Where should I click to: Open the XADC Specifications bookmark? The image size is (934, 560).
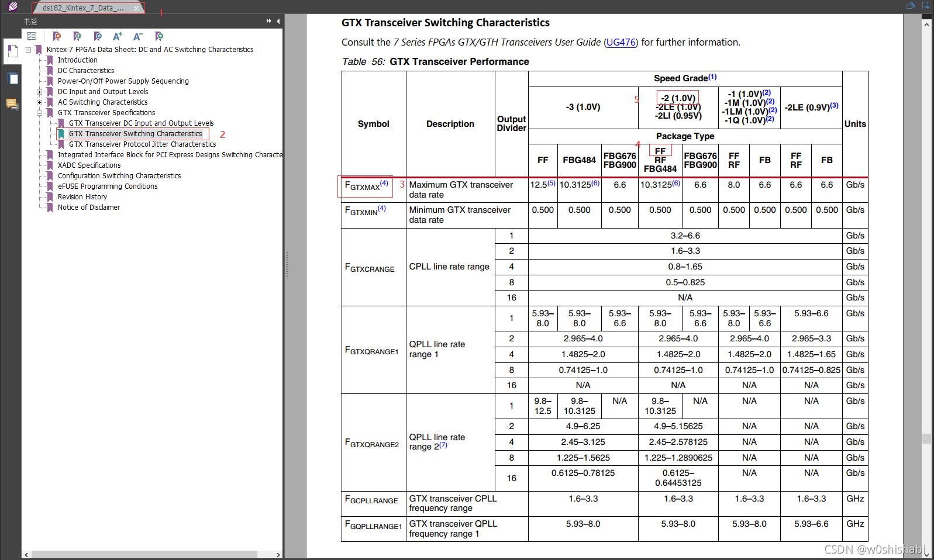pyautogui.click(x=89, y=165)
